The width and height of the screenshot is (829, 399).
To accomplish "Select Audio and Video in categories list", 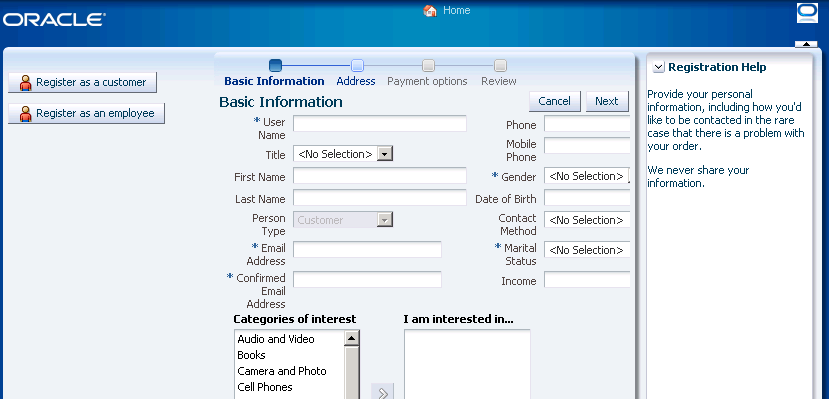I will (x=276, y=339).
